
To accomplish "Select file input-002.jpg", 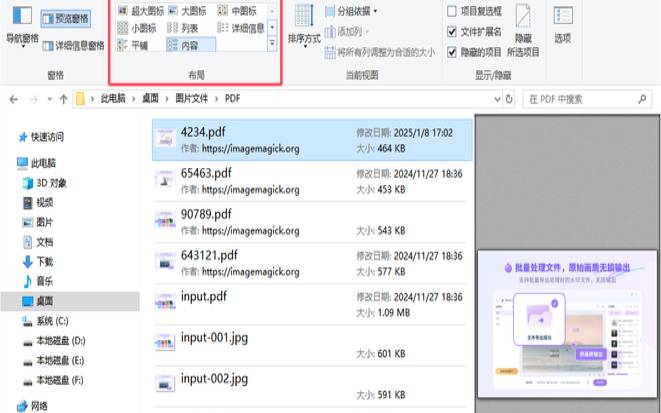I will pyautogui.click(x=312, y=386).
